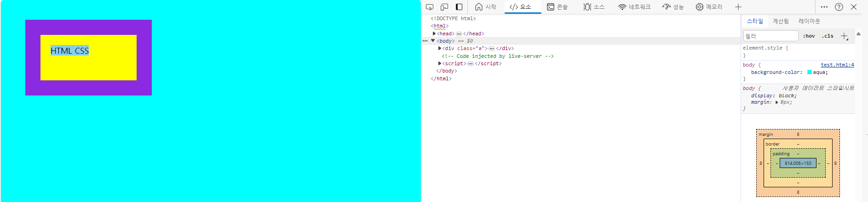
Task: Toggle the dock side panel icon
Action: point(459,7)
